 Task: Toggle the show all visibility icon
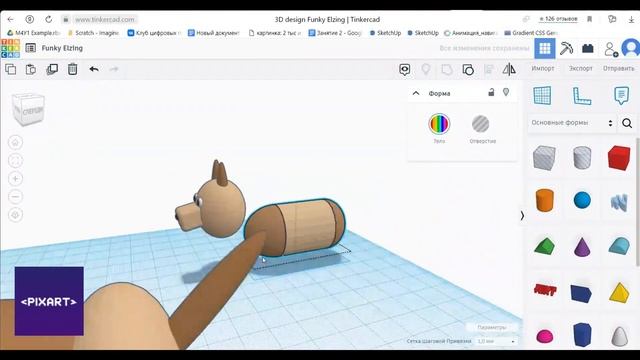click(404, 69)
